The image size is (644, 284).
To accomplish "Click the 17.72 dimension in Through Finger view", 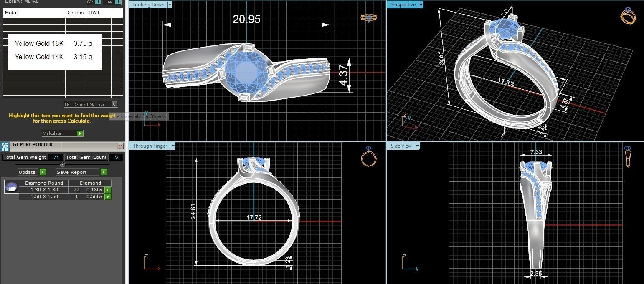I will [x=254, y=217].
